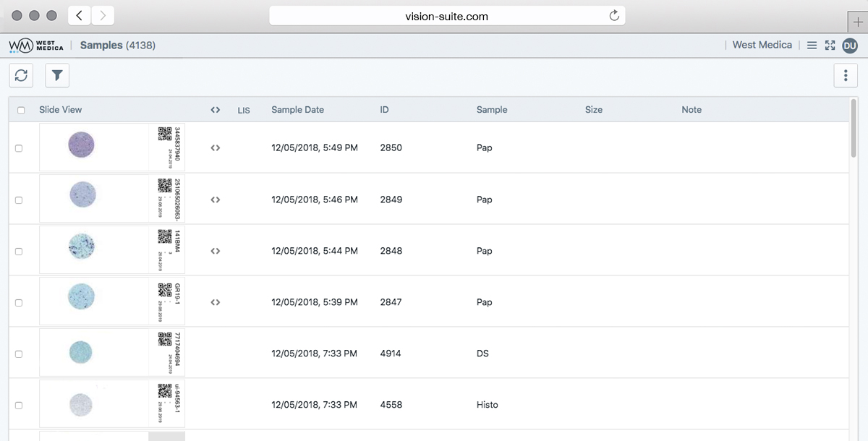Click the code brackets icon for sample 2850
868x441 pixels.
pyautogui.click(x=215, y=147)
